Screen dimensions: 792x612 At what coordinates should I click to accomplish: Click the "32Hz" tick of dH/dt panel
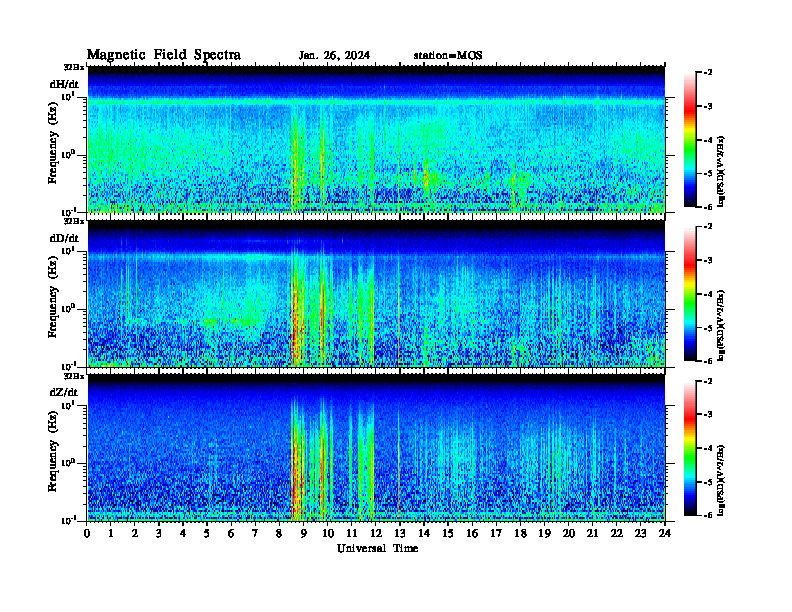(74, 67)
